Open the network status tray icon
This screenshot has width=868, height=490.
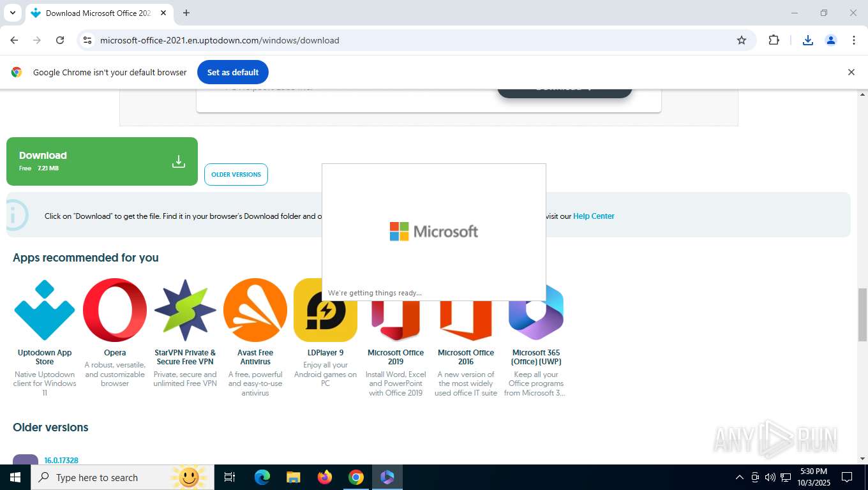tap(786, 477)
